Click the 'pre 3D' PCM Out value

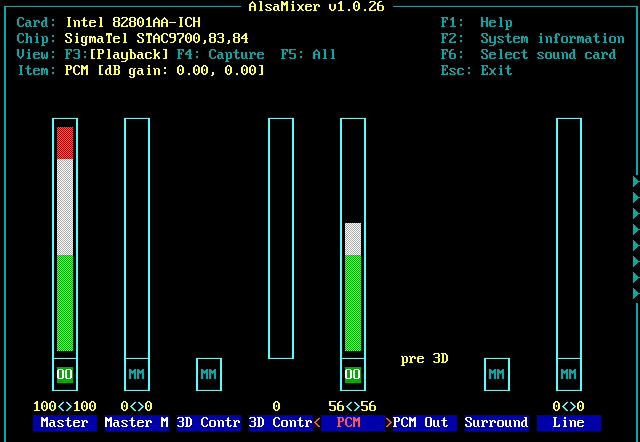pos(424,359)
